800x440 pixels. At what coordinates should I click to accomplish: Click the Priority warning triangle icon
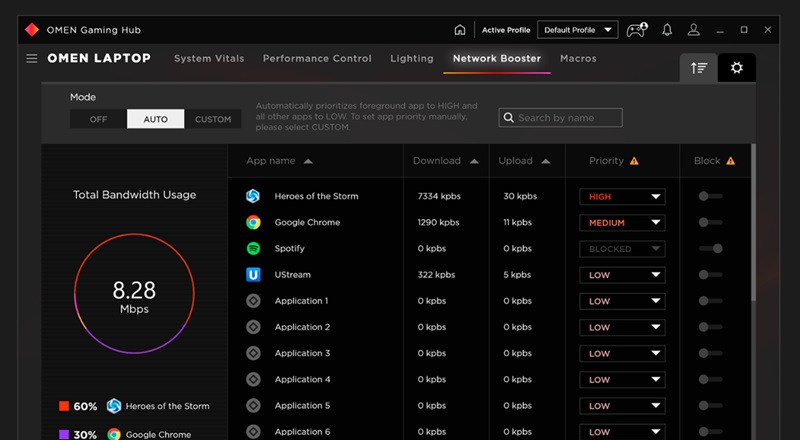click(634, 161)
